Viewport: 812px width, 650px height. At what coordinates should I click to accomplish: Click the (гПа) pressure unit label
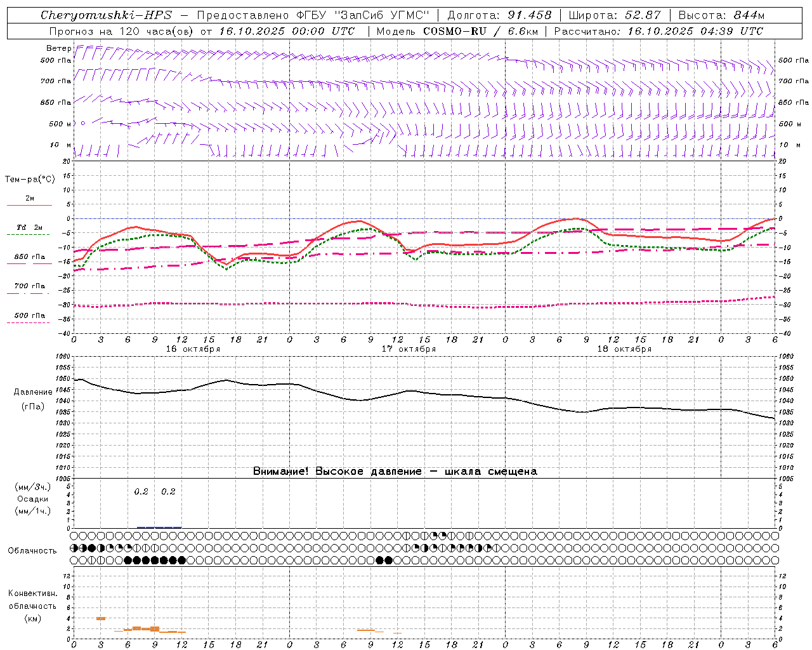point(33,406)
